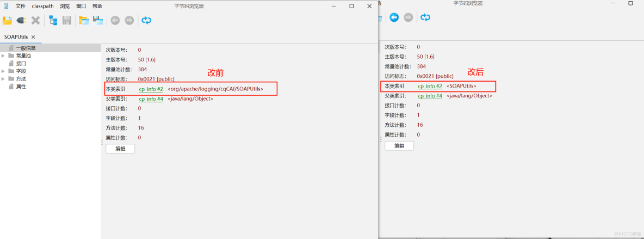Viewport: 644px width, 239px height.
Task: Click the 本类索引 label in left window
Action: click(116, 89)
